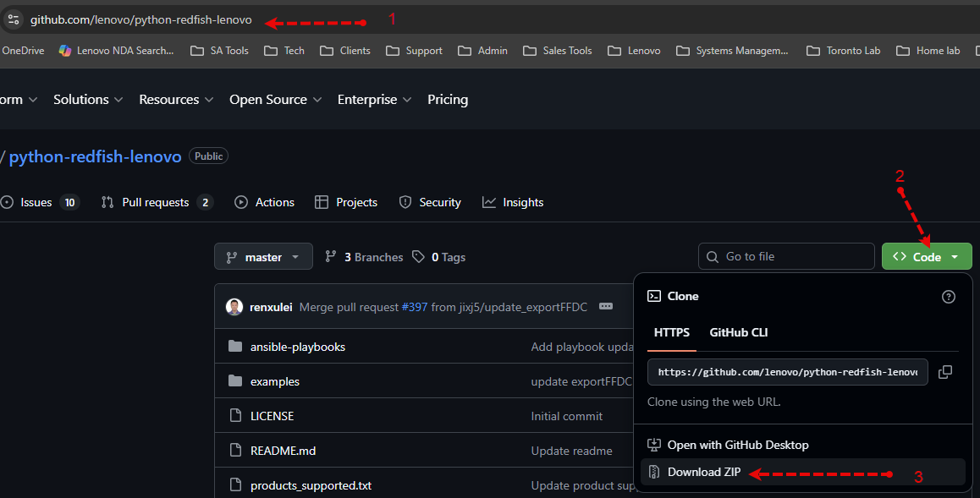Viewport: 980px width, 498px height.
Task: Click Download ZIP
Action: coord(704,472)
